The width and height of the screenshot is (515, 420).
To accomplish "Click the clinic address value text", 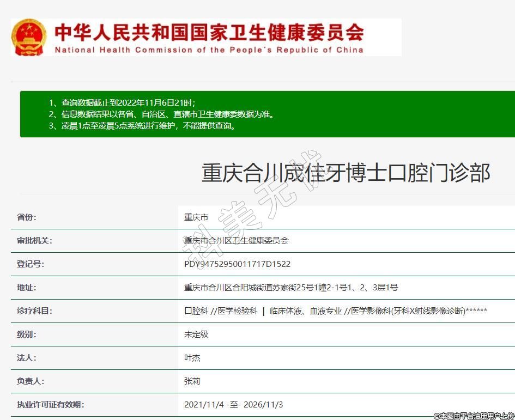I will [290, 287].
